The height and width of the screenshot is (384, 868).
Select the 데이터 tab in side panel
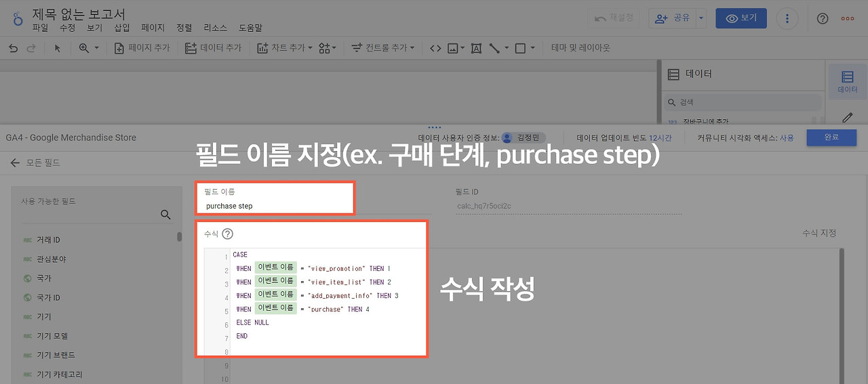848,81
